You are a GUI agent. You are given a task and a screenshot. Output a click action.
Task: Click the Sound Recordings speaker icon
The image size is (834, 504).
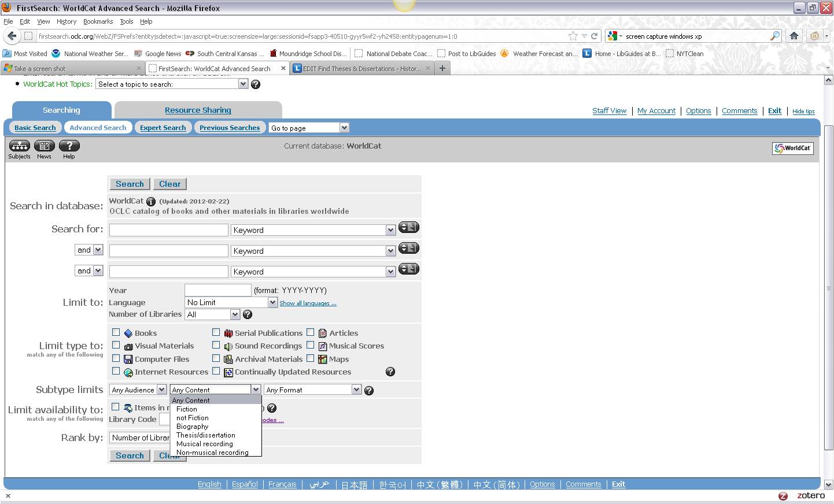[x=228, y=347]
